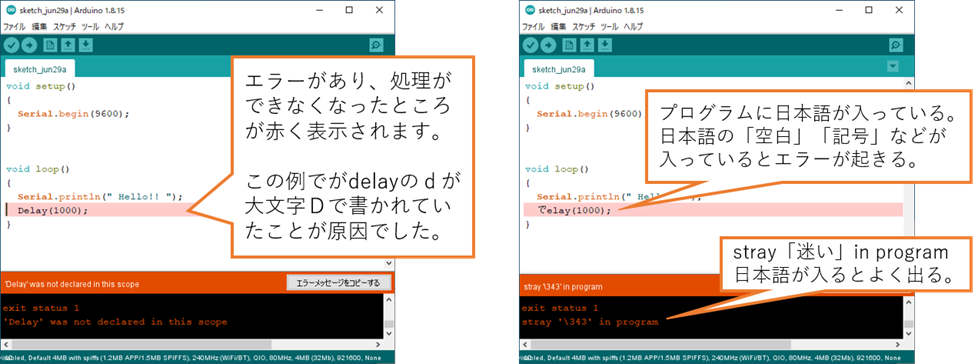
Task: Click Save sketch icon in left window
Action: pos(86,45)
